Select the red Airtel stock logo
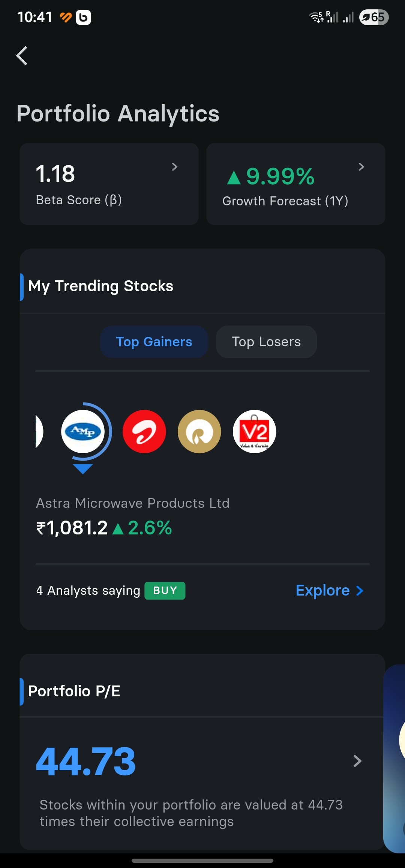 (x=144, y=432)
